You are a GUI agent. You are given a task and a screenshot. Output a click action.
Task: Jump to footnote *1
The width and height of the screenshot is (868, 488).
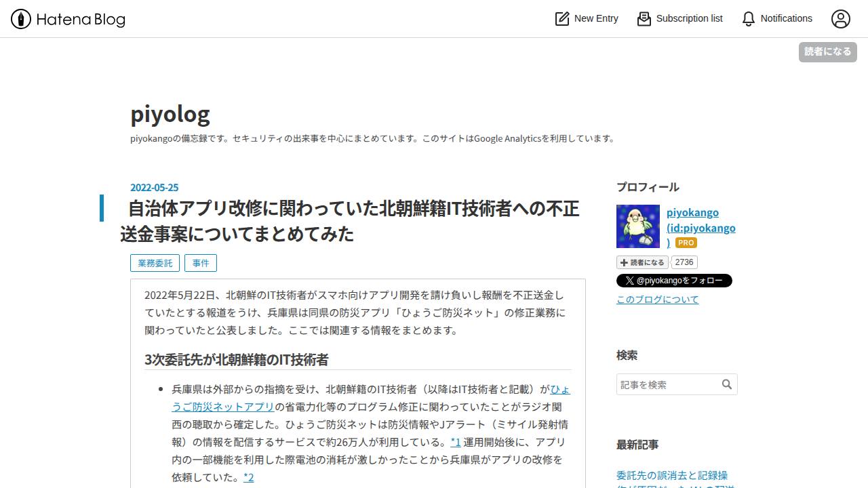tap(456, 442)
